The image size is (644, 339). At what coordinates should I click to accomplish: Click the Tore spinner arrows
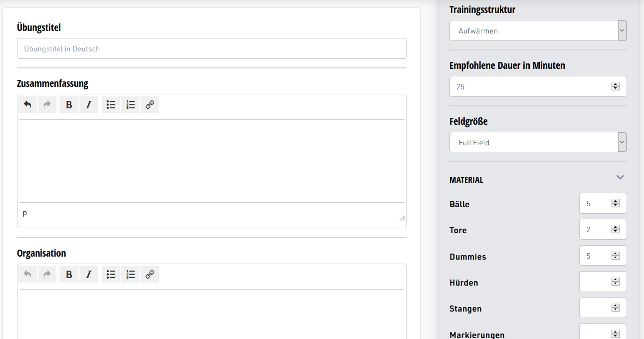[x=616, y=229]
